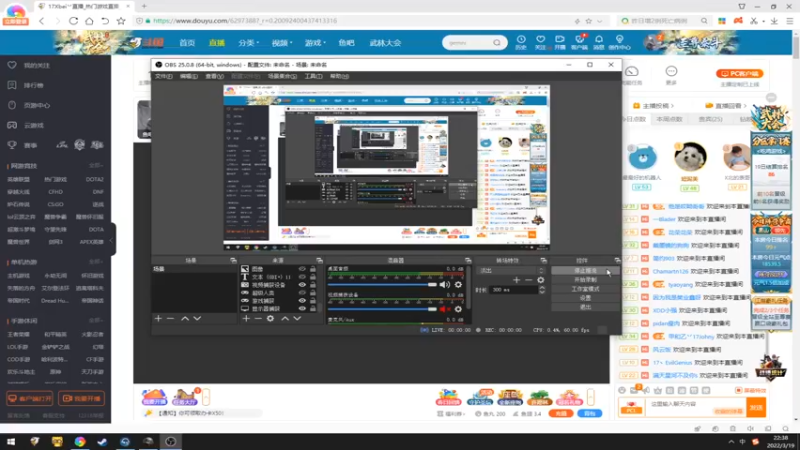
Task: Pop out the OBS Scenes dock with its header icon
Action: [233, 261]
